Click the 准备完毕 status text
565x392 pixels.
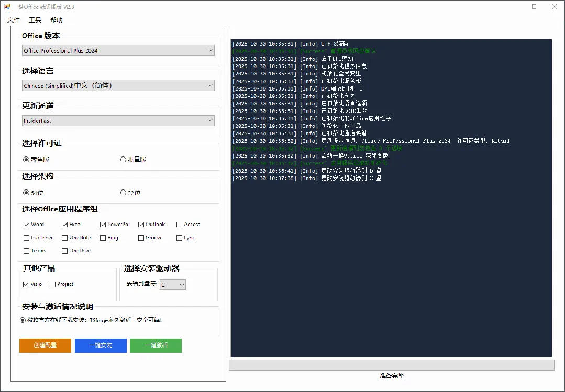click(392, 376)
